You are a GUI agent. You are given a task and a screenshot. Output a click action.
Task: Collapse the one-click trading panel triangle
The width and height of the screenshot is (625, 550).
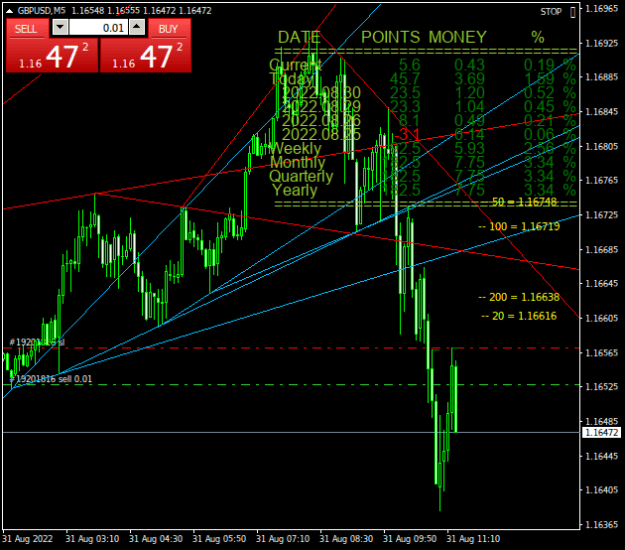click(10, 11)
